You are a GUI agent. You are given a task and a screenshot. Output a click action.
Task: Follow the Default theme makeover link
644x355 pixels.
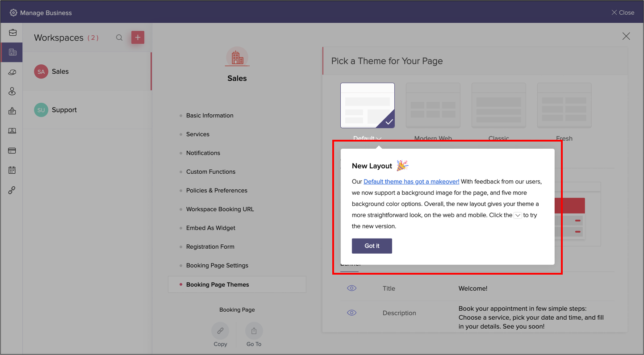[x=411, y=181]
